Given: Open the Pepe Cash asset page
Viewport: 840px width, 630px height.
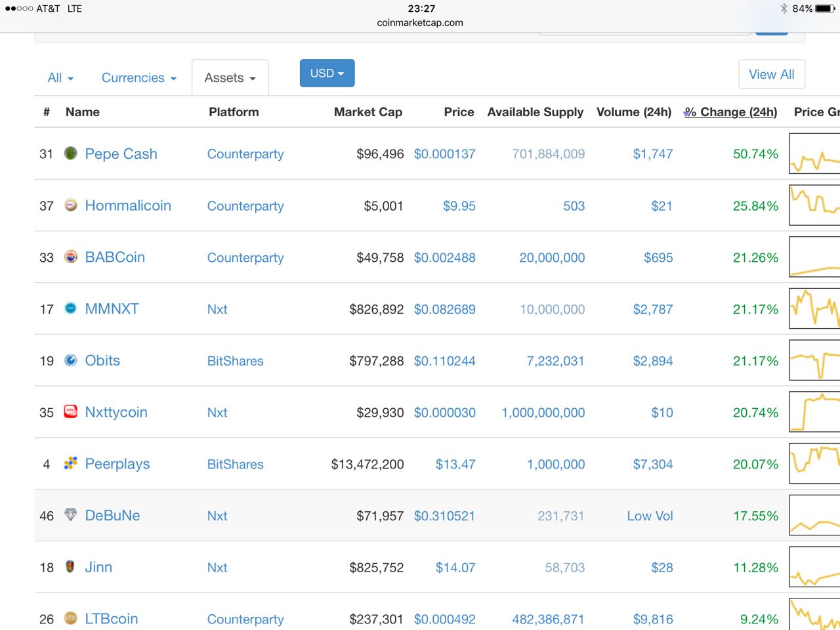Looking at the screenshot, I should (121, 154).
